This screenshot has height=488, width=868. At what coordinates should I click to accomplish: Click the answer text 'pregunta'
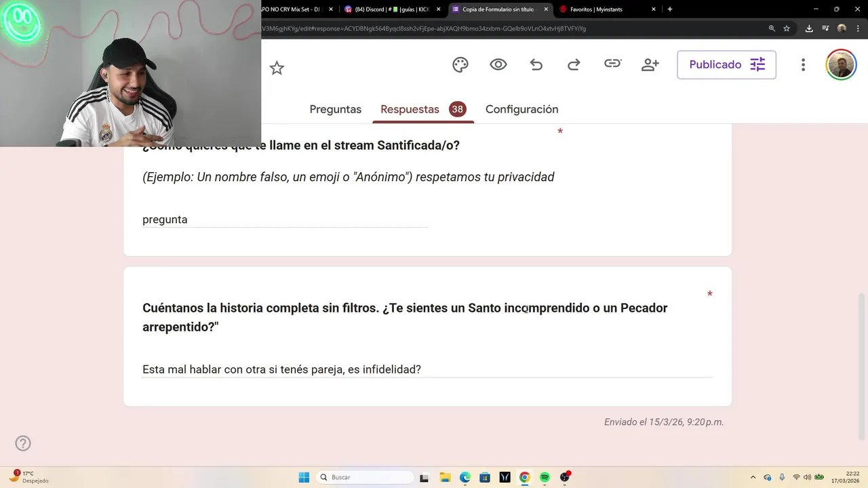[x=165, y=220]
